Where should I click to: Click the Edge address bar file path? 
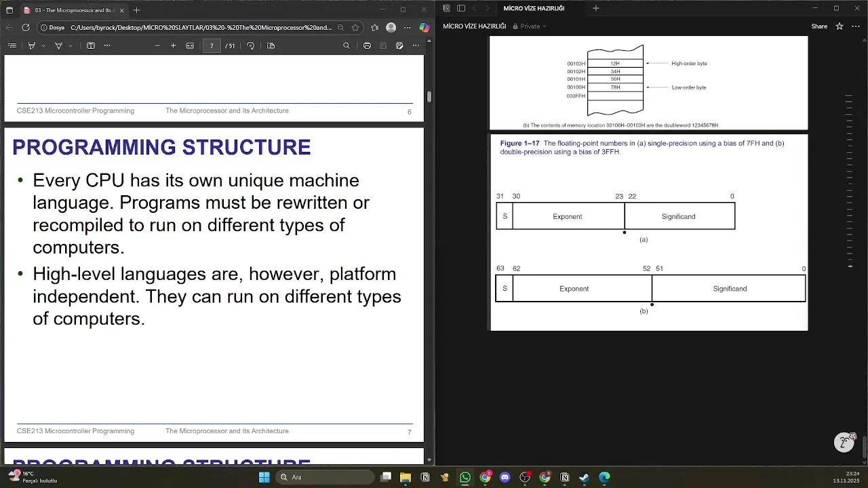[x=201, y=28]
